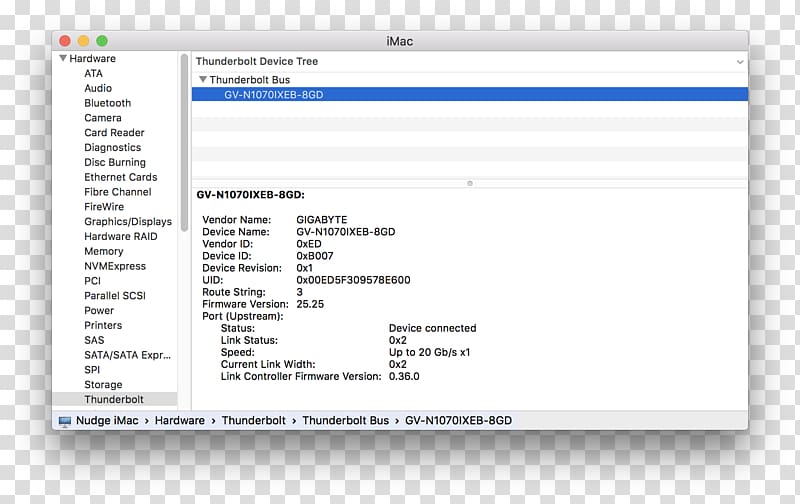Close the iMac window with red button
This screenshot has height=504, width=800.
pyautogui.click(x=65, y=41)
